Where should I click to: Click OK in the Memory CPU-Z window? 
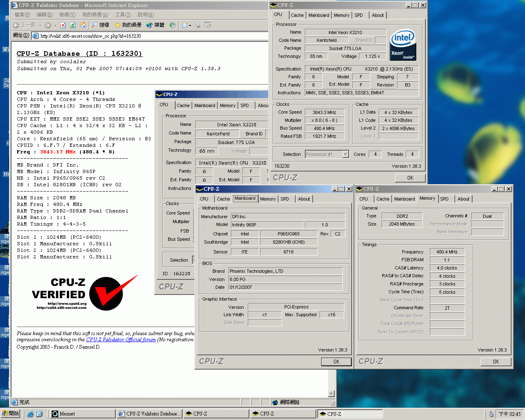point(496,362)
